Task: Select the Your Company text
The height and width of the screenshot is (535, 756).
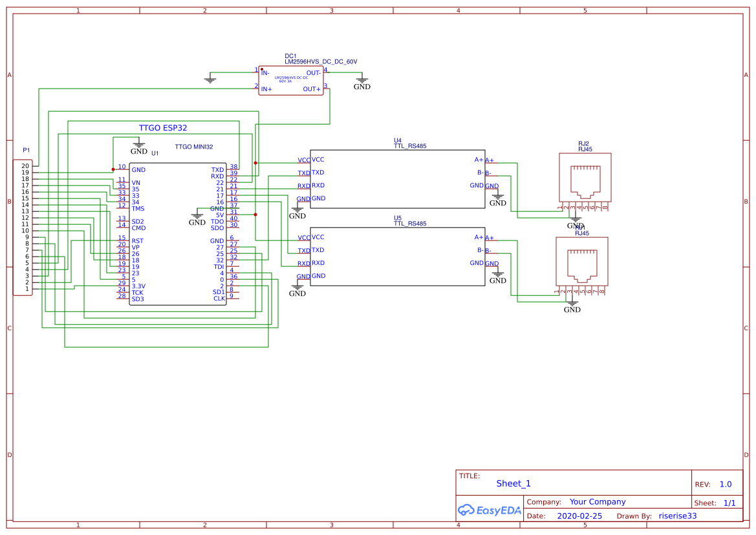Action: click(x=597, y=501)
